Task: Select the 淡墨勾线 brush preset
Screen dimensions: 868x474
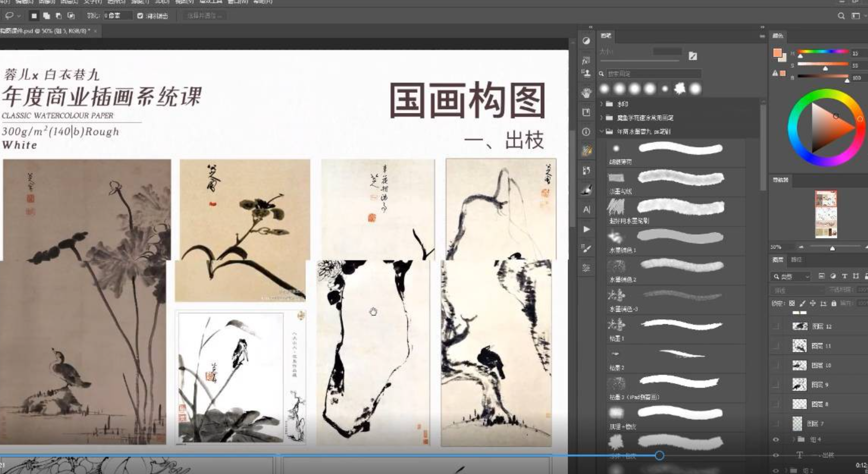Action: tap(675, 182)
